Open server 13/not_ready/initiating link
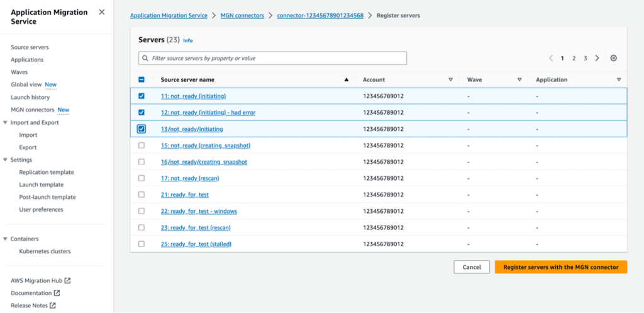Screen dimensions: 644x313 tap(192, 128)
